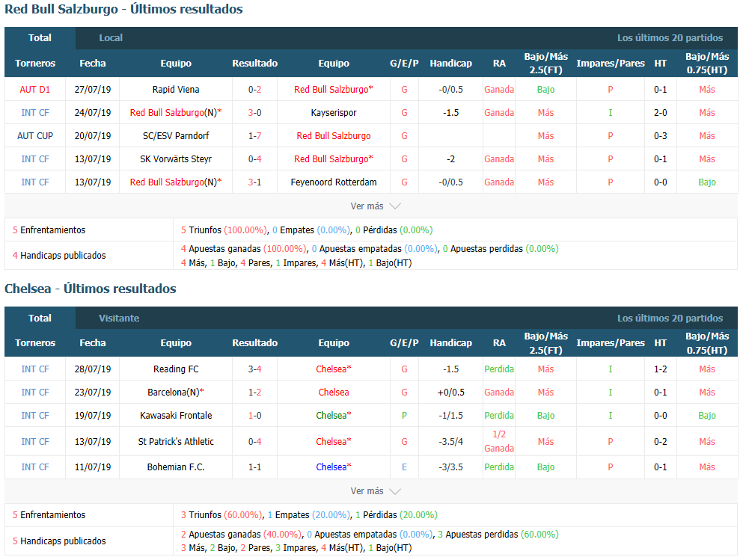Click the -3.5/4 handicap in St Patrick's row
Image resolution: width=743 pixels, height=560 pixels.
(450, 442)
